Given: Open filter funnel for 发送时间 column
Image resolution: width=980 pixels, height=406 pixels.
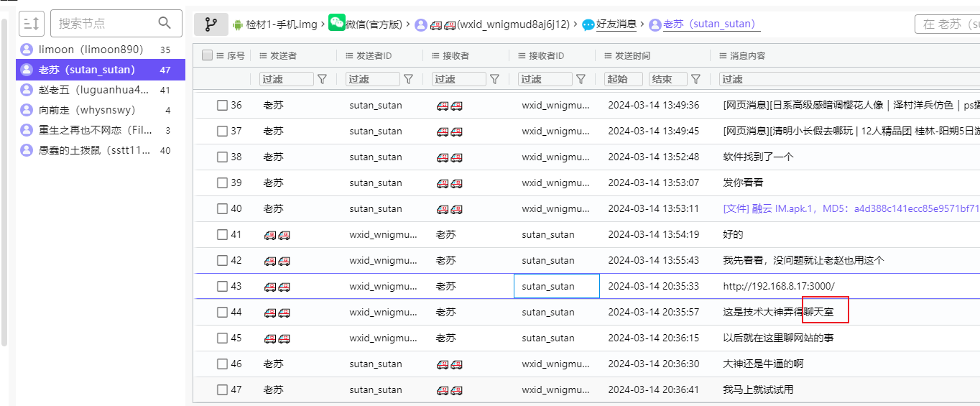Looking at the screenshot, I should pos(695,79).
